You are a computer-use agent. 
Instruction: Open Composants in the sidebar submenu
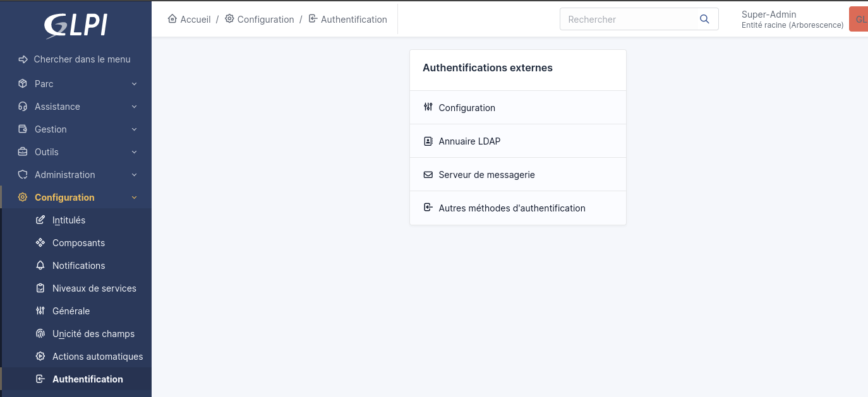click(x=78, y=243)
